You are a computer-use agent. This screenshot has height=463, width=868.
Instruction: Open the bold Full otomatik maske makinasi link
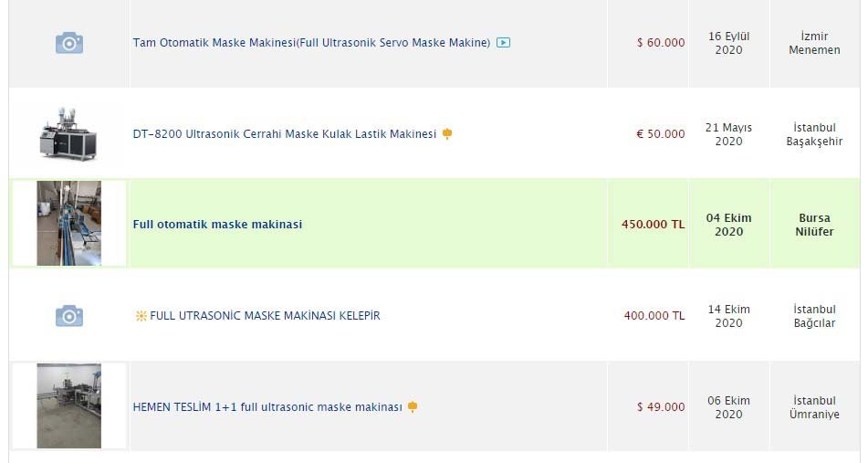click(217, 225)
